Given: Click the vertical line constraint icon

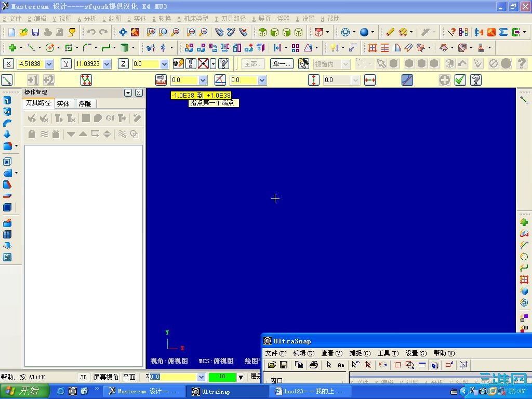Looking at the screenshot, I should click(x=314, y=80).
